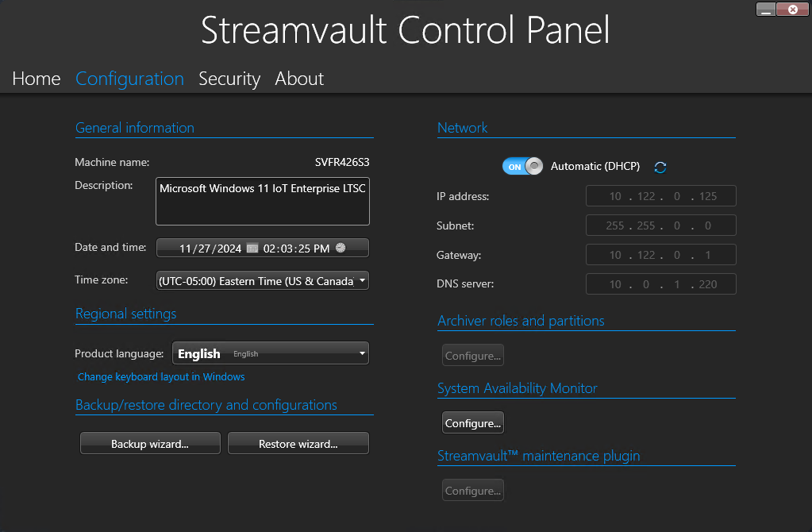Select the System Availability Monitor Configure button
The image size is (812, 532).
[472, 422]
